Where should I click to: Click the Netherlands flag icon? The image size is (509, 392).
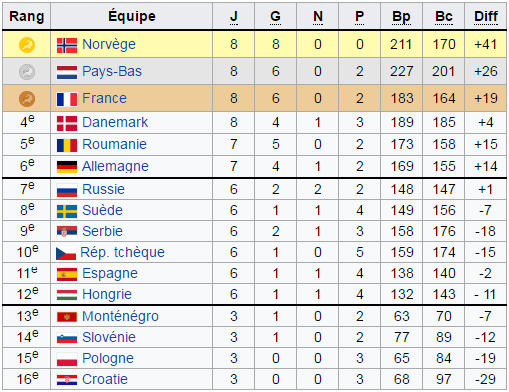pyautogui.click(x=67, y=72)
